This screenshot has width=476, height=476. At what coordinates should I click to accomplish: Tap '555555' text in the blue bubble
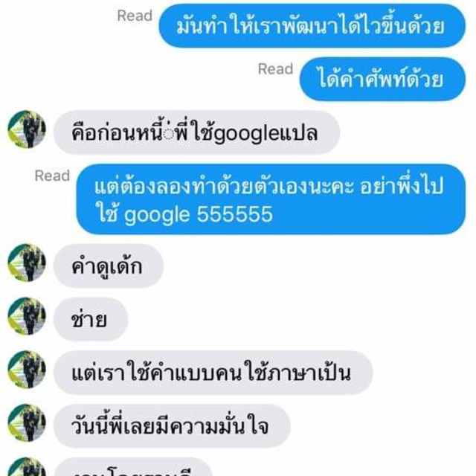click(235, 214)
